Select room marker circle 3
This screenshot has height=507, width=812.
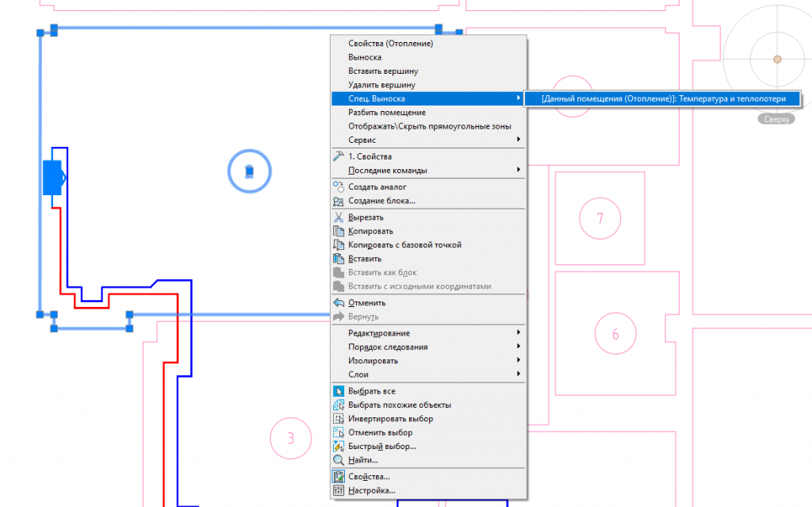click(290, 438)
